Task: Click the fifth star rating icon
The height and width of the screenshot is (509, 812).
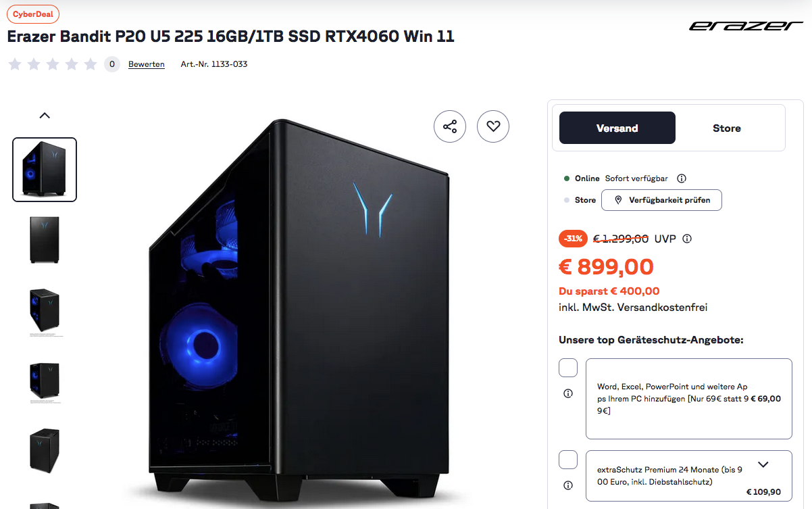Action: [91, 64]
